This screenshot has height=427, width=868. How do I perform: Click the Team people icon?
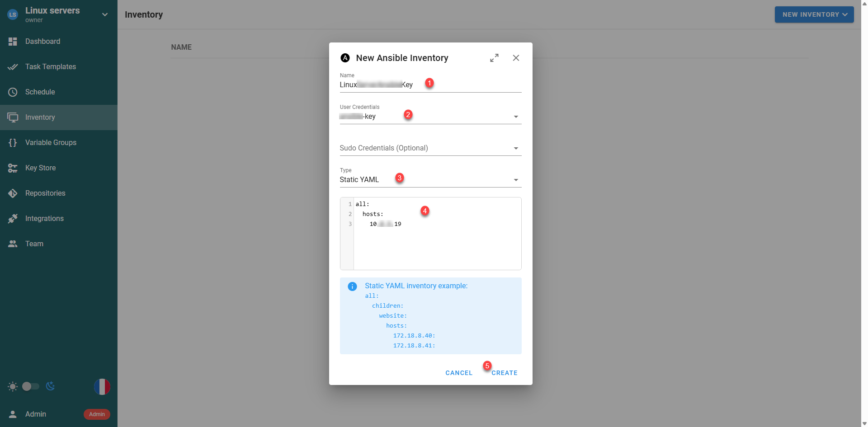pos(13,244)
